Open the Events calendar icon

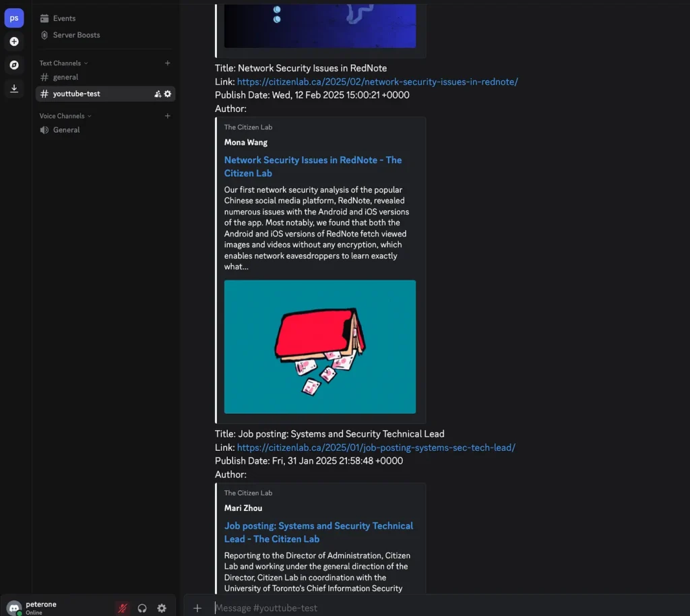point(46,18)
